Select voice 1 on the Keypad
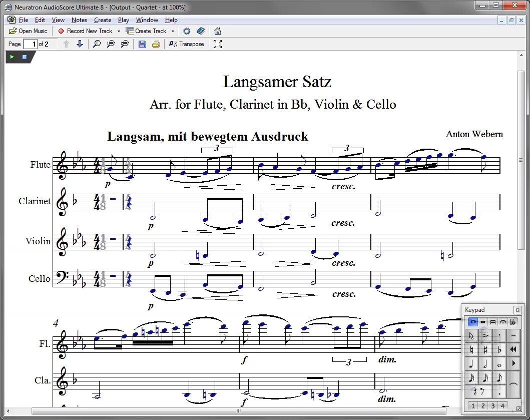 (473, 406)
